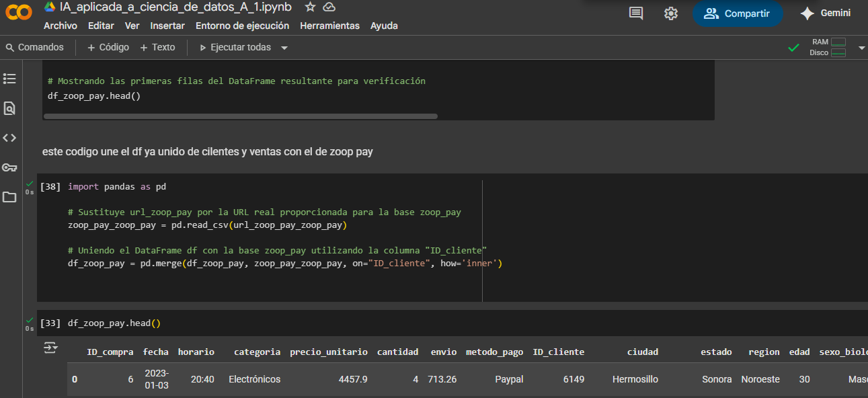
Task: Click the categoria column header
Action: [x=258, y=352]
